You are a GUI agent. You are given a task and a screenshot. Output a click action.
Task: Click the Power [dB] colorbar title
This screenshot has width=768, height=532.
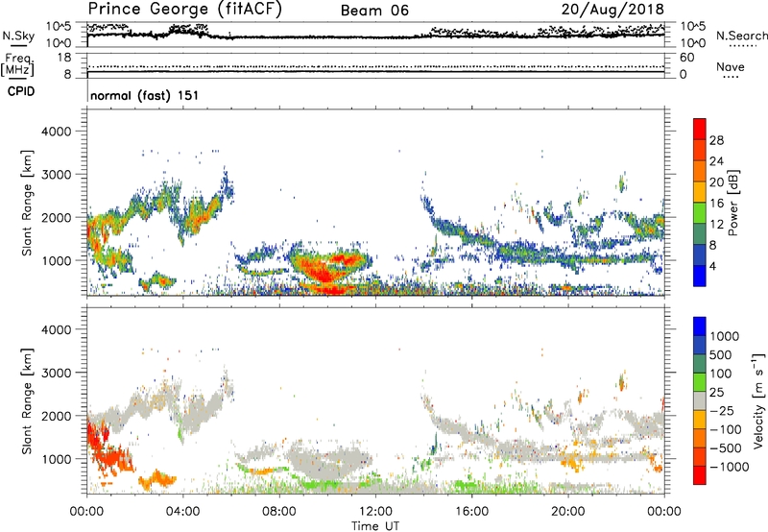pyautogui.click(x=732, y=203)
